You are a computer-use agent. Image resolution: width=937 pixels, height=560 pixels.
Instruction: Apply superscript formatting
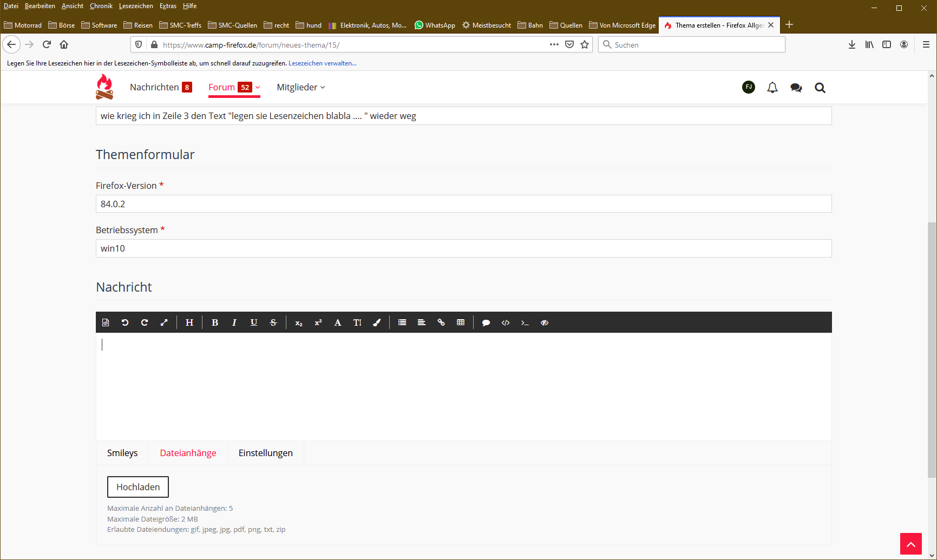click(x=318, y=322)
